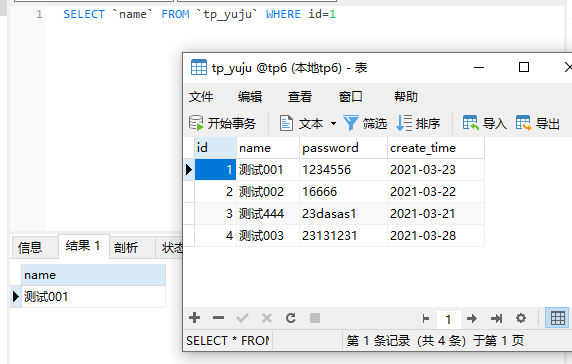Click the id column header
The width and height of the screenshot is (572, 364).
[215, 148]
